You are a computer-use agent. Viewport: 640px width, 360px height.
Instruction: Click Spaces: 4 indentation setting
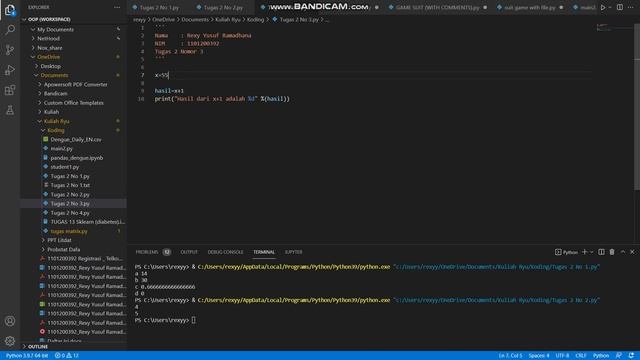click(539, 356)
